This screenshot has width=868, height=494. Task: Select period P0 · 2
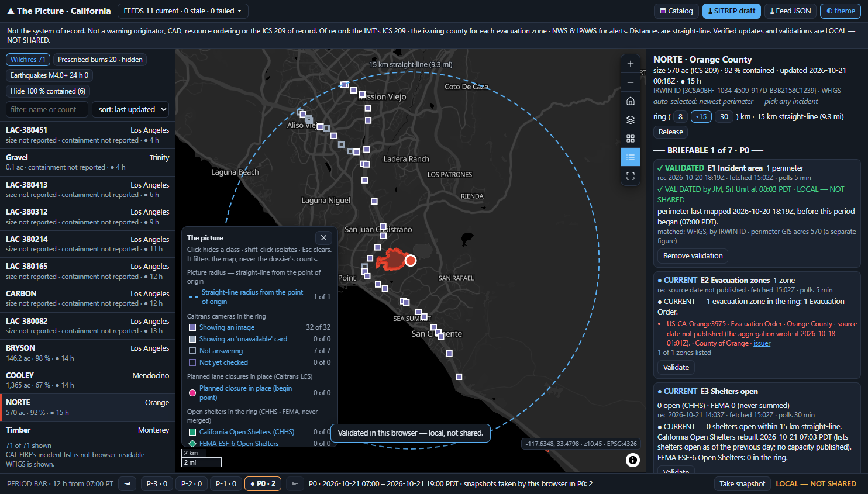coord(263,483)
